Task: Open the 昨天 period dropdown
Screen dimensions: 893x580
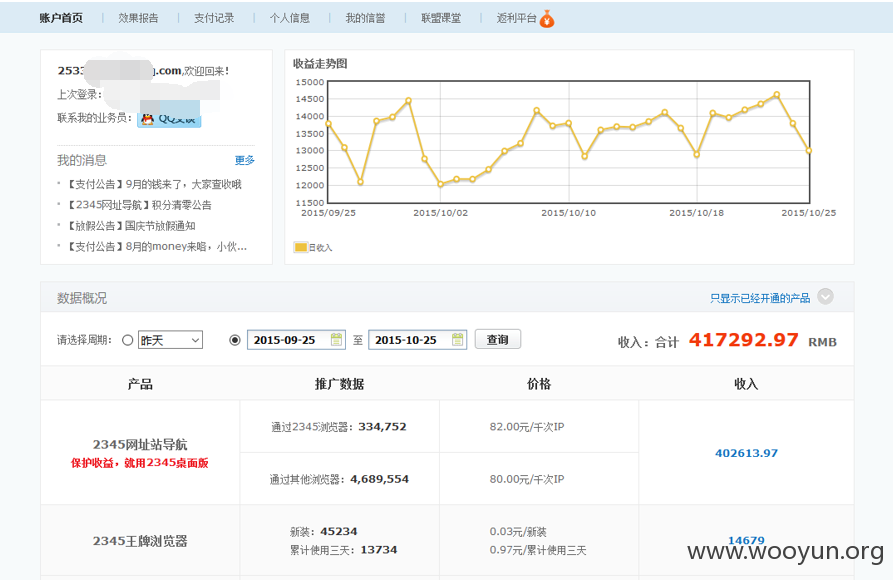Action: point(170,340)
